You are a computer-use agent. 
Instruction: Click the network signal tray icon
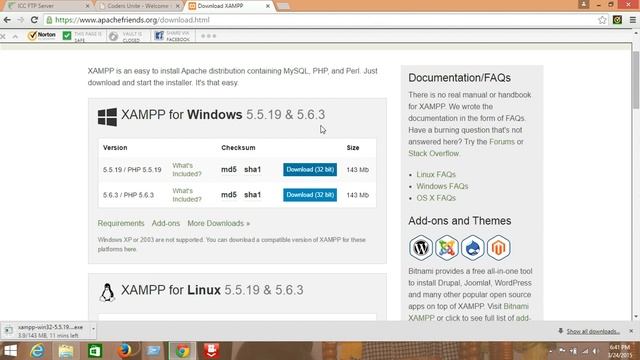click(x=585, y=351)
